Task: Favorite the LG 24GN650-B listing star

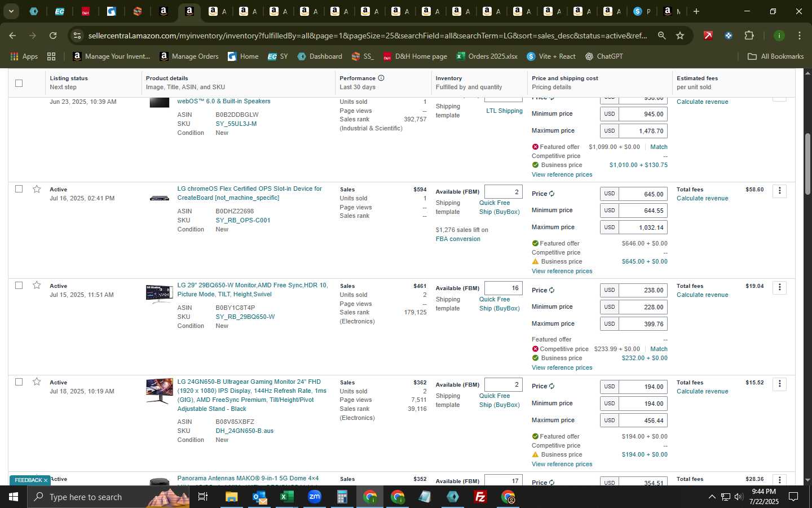Action: 37,382
